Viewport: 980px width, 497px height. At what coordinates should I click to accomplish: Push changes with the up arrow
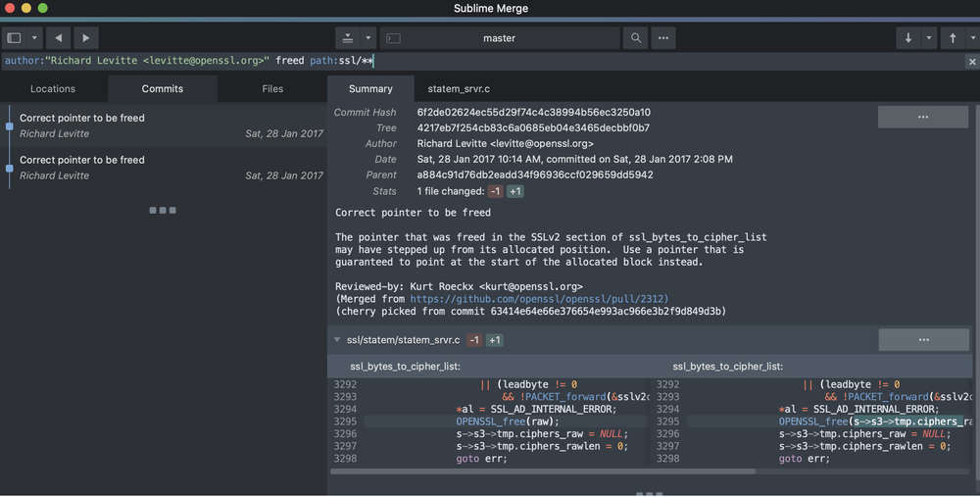[953, 38]
